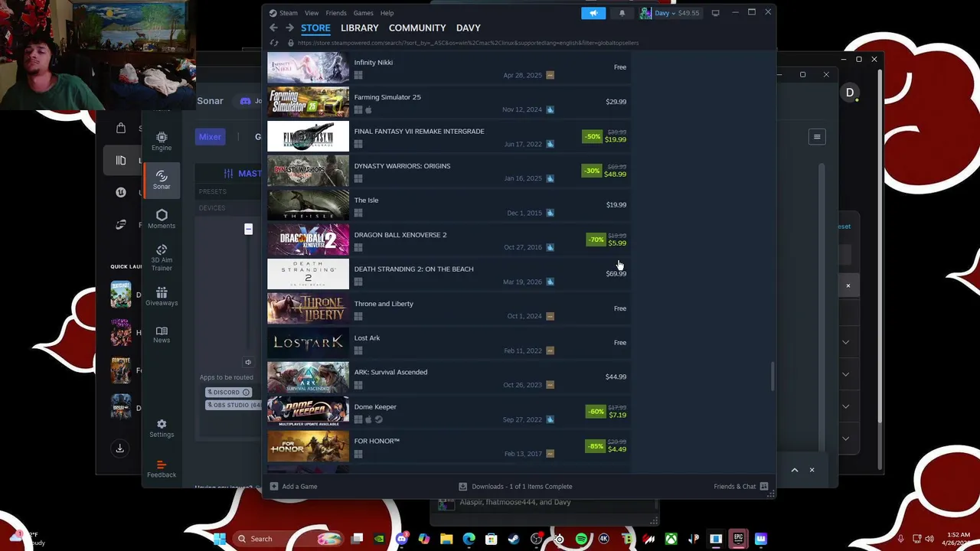
Task: Collapse panel with up chevron at bottom right
Action: pyautogui.click(x=794, y=470)
